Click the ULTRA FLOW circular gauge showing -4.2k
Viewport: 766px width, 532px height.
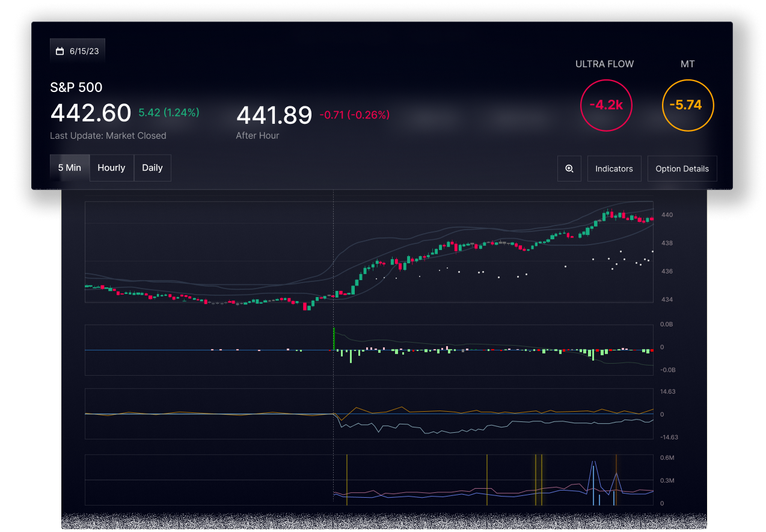click(x=605, y=105)
